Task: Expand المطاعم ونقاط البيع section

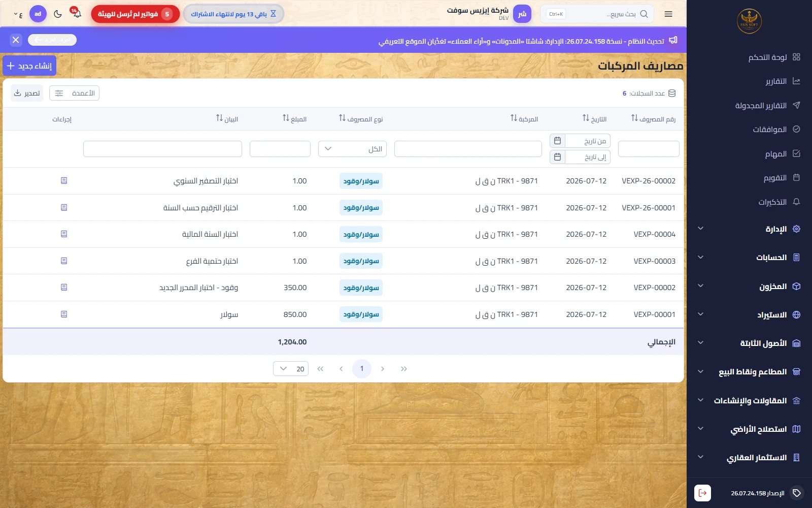Action: point(749,372)
